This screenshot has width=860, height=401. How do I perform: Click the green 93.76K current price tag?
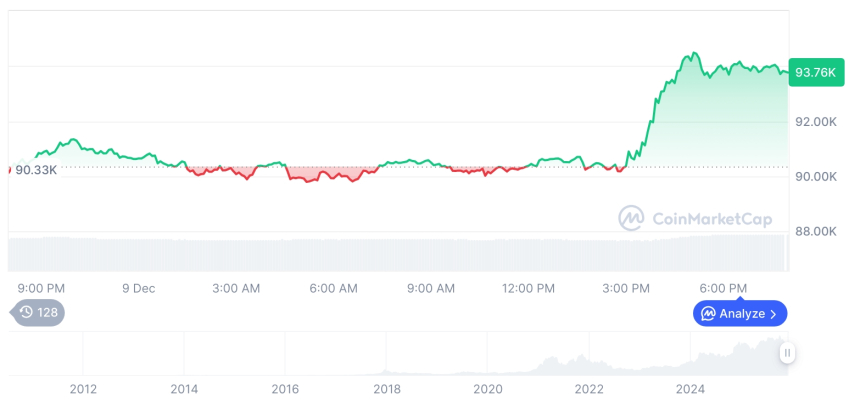click(x=815, y=71)
